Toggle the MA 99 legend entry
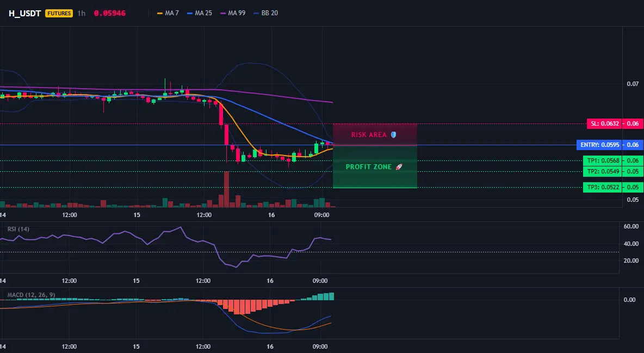This screenshot has height=353, width=644. click(233, 13)
